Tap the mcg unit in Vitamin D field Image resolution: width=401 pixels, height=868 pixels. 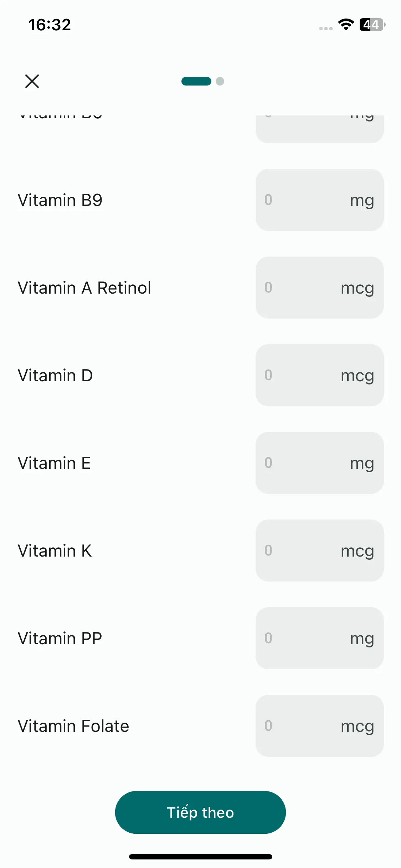pos(358,376)
